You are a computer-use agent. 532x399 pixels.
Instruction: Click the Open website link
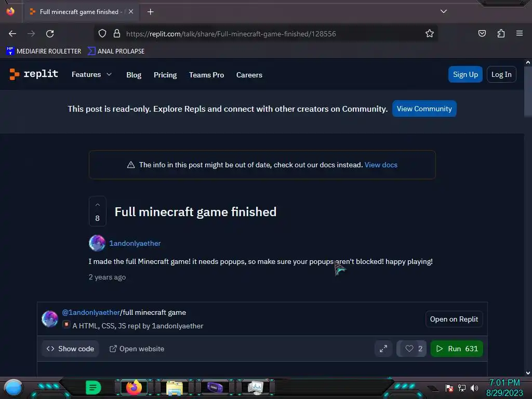(137, 349)
